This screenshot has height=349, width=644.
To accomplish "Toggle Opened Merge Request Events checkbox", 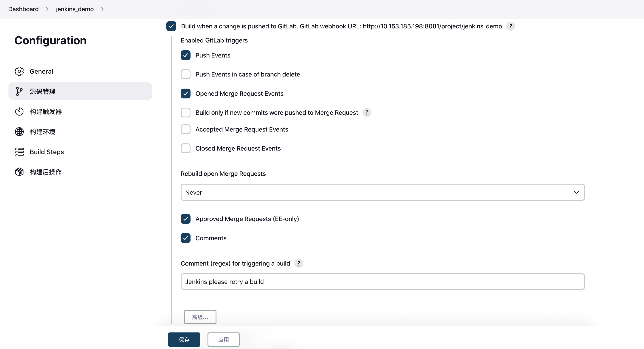I will 186,94.
